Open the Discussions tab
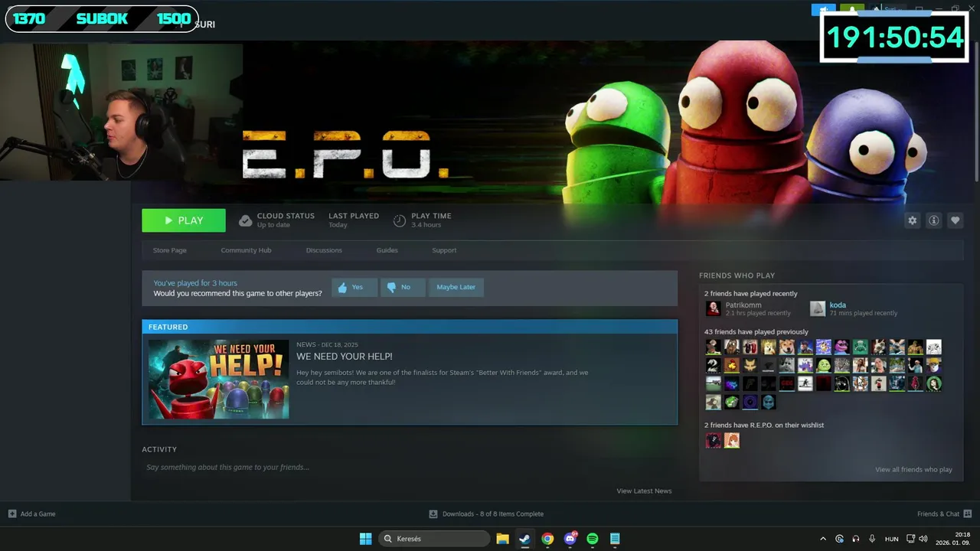This screenshot has height=551, width=980. pos(324,250)
